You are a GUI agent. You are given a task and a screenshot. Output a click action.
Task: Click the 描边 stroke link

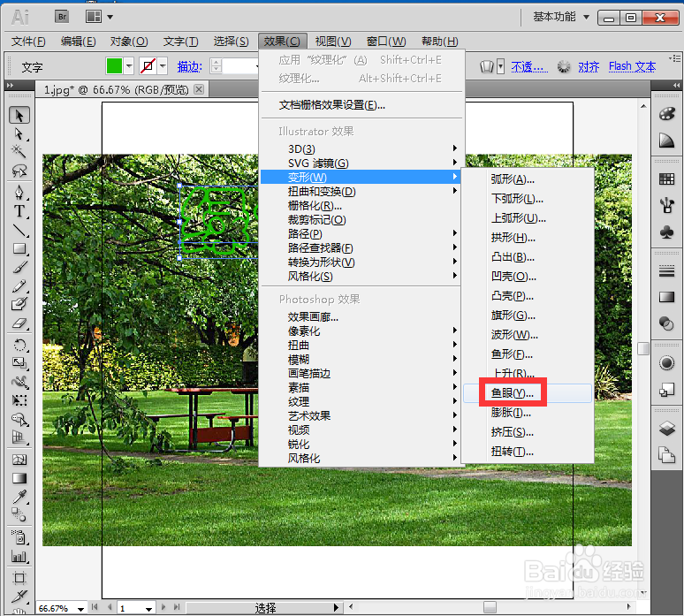coord(190,67)
